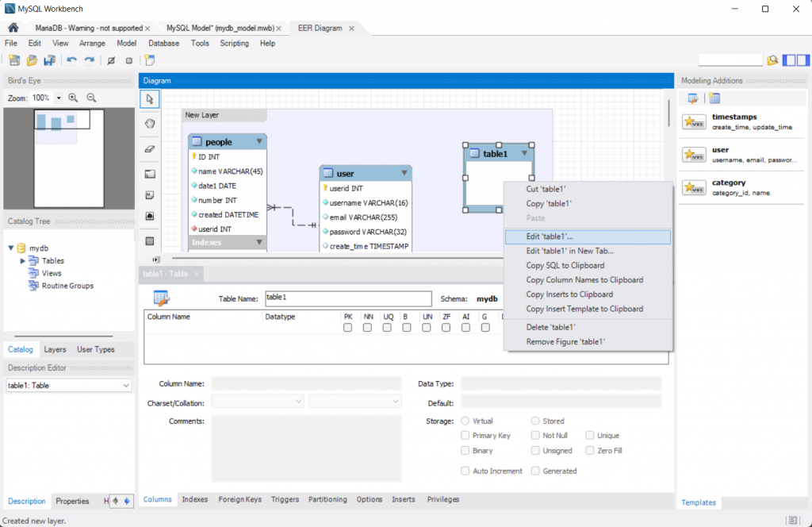Go to the Home screen tab icon
812x527 pixels.
[13, 28]
